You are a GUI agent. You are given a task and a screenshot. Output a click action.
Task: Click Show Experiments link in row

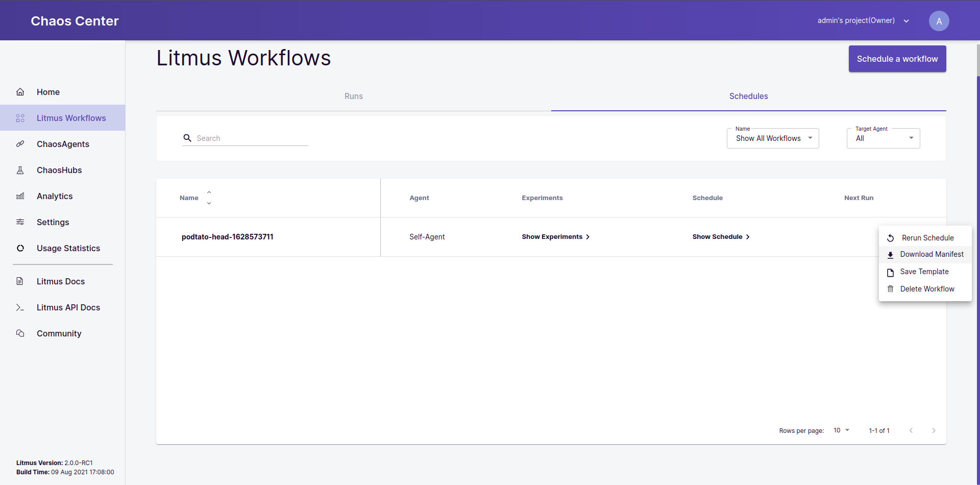click(x=555, y=237)
